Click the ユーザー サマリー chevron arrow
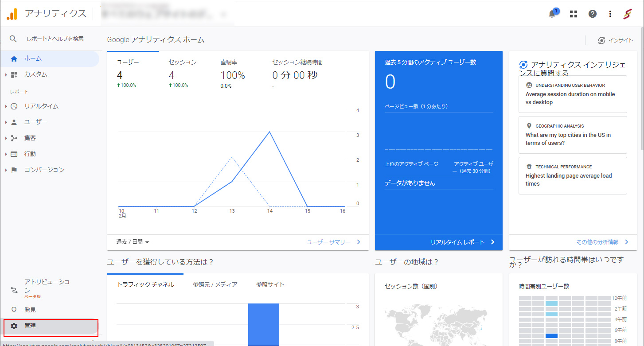Viewport: 644px width, 346px height. click(x=359, y=242)
